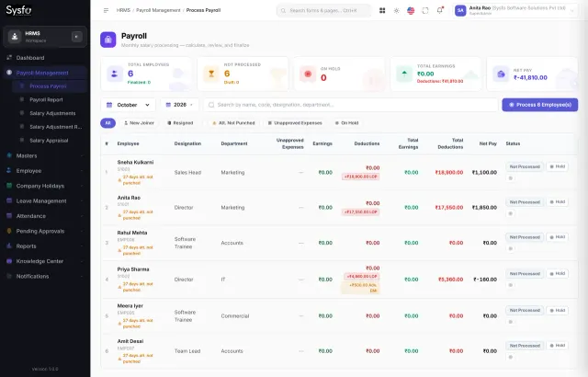
Task: Click the On Hold card icon
Action: pyautogui.click(x=308, y=74)
